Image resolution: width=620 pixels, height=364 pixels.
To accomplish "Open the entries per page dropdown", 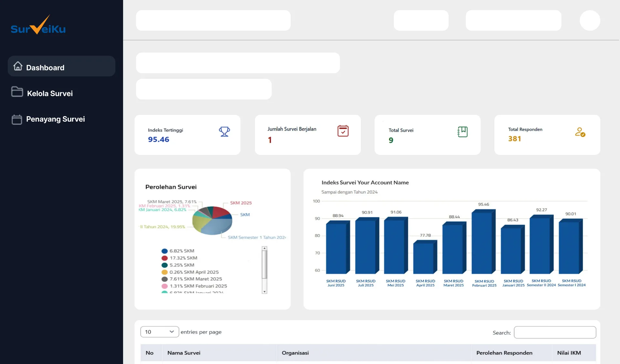I will click(x=160, y=332).
